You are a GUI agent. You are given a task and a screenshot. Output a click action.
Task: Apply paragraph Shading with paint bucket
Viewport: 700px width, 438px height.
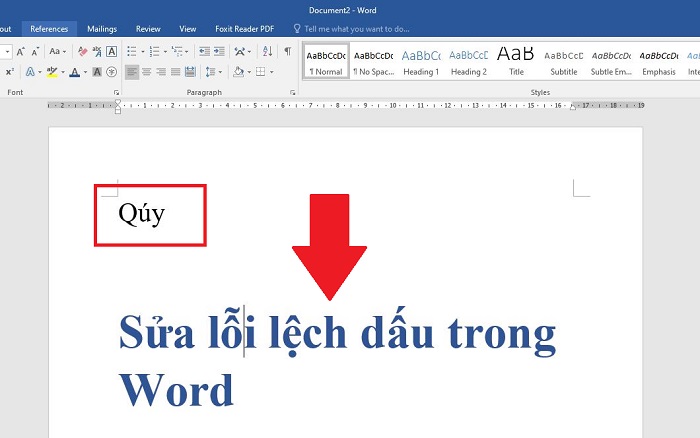pyautogui.click(x=238, y=71)
